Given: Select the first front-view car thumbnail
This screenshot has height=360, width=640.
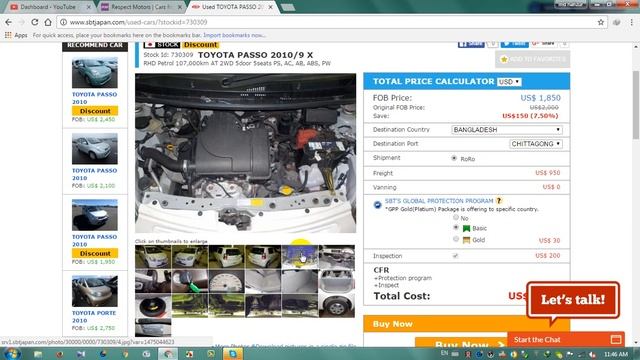Looking at the screenshot, I should pyautogui.click(x=153, y=256).
